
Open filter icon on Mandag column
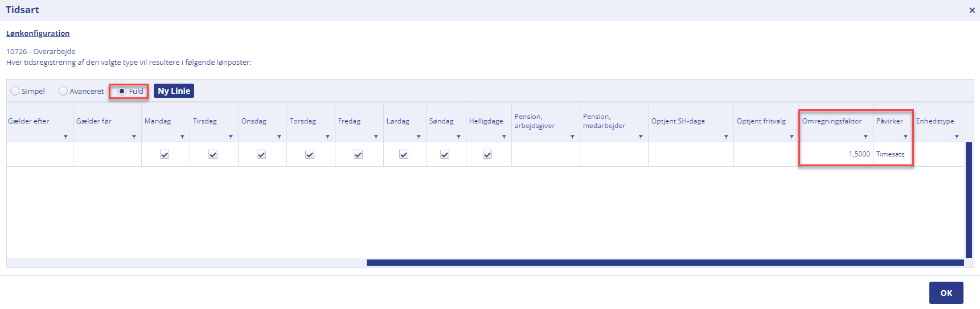coord(182,137)
